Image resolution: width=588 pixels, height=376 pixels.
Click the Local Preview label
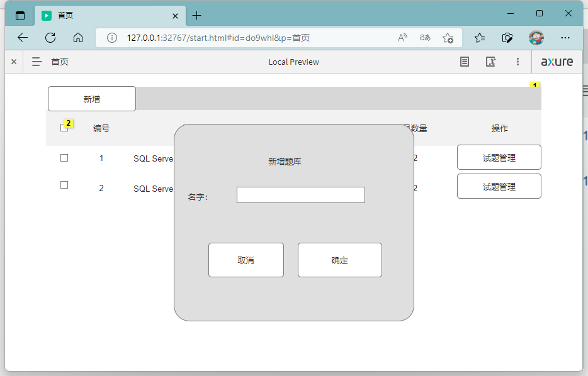pyautogui.click(x=293, y=62)
